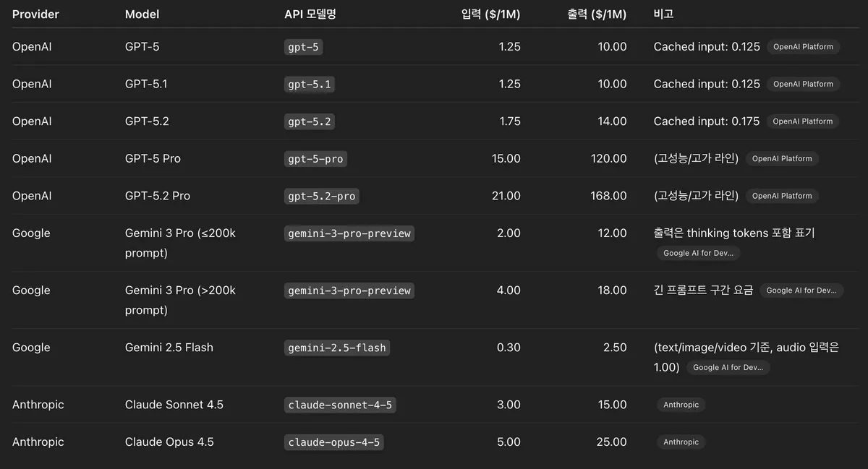Select gemini-3-pro-preview chip in the >200k prompt row
This screenshot has height=469, width=868.
[x=349, y=291]
